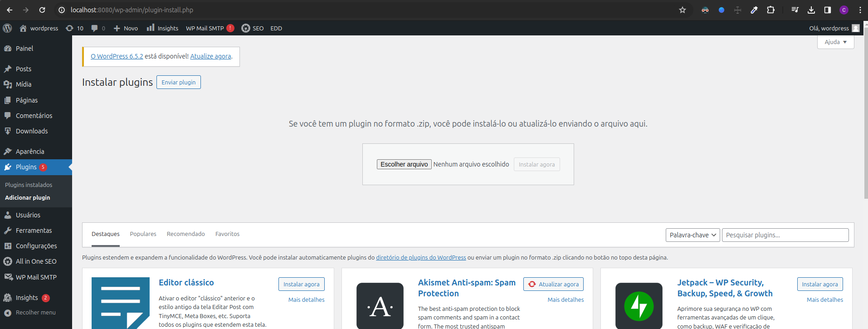The image size is (868, 329).
Task: Switch to the Recomendado tab
Action: 185,234
